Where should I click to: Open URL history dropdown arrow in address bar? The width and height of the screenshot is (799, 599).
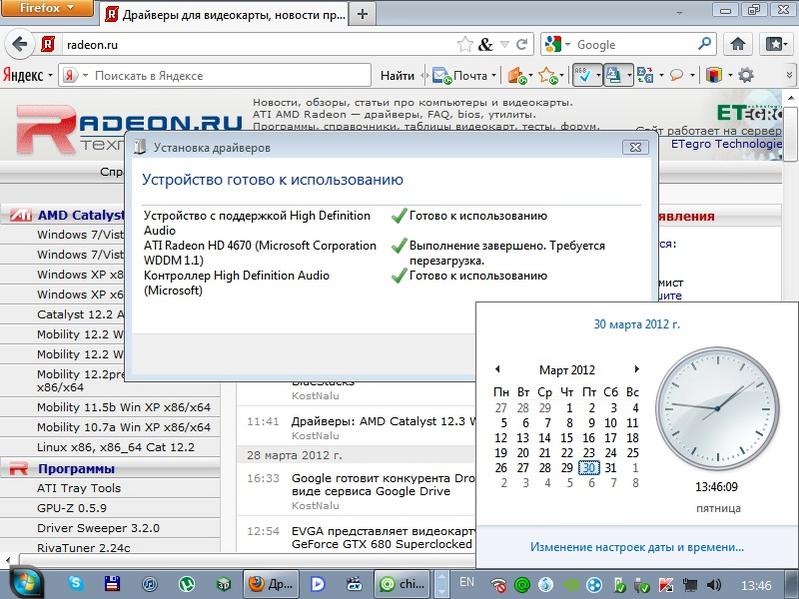pos(504,44)
